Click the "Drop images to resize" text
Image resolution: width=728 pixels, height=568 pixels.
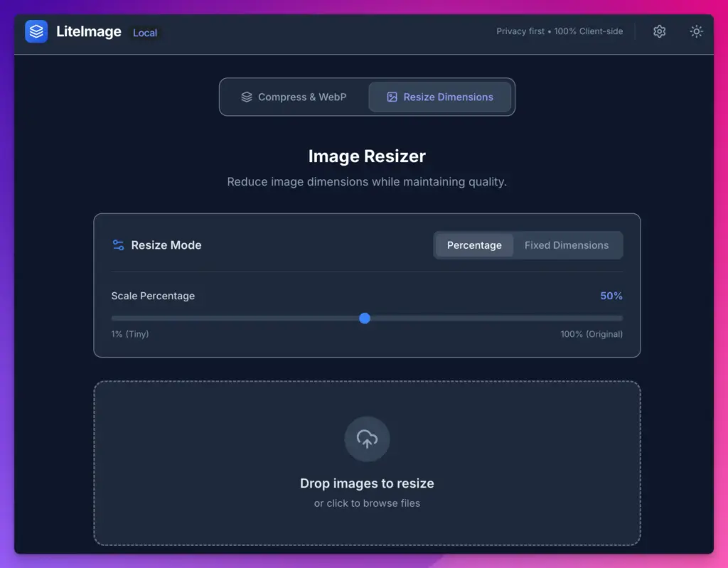[367, 483]
